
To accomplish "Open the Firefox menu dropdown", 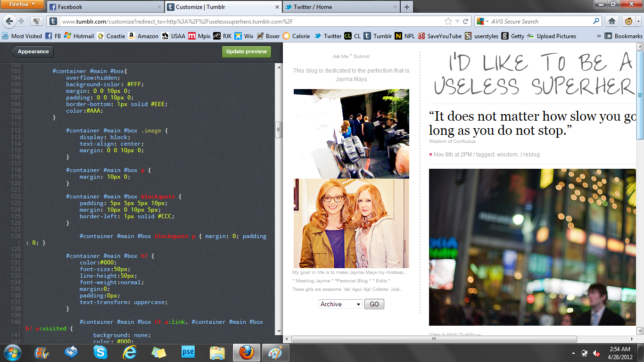I will [22, 5].
